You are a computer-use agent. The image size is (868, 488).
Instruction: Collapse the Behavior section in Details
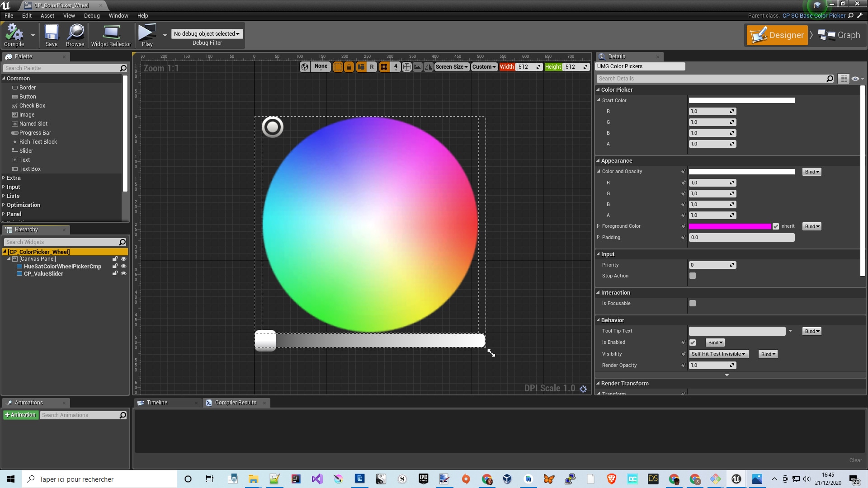(x=599, y=320)
